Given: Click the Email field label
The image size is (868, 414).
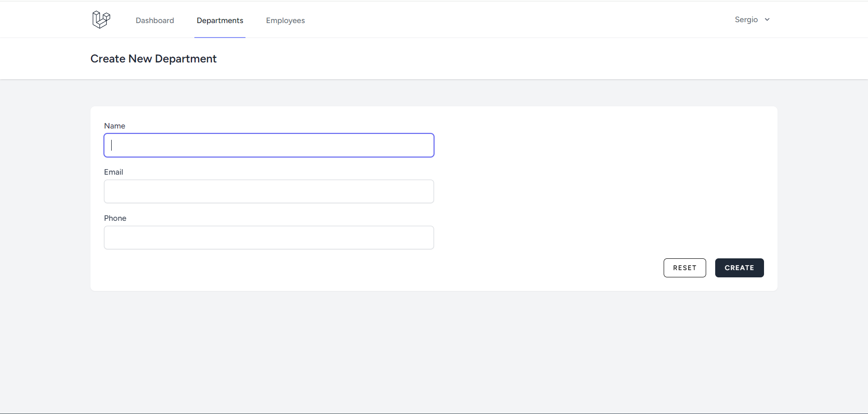Looking at the screenshot, I should tap(113, 172).
